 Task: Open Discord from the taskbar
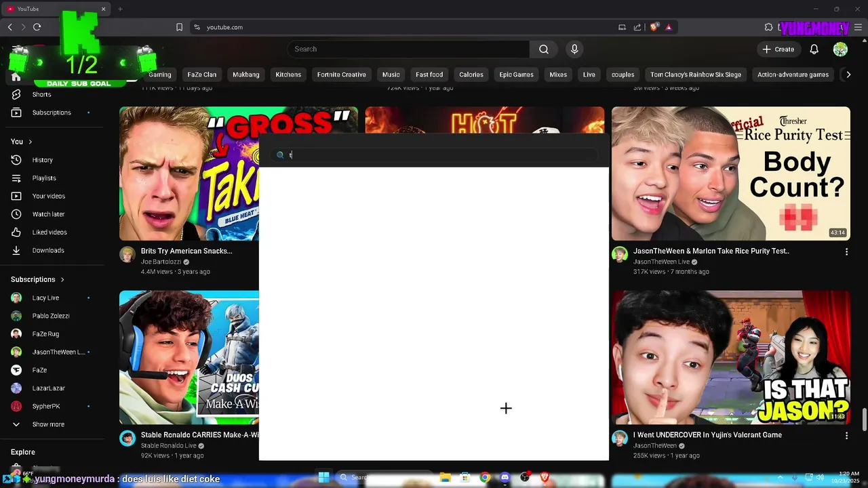[505, 477]
